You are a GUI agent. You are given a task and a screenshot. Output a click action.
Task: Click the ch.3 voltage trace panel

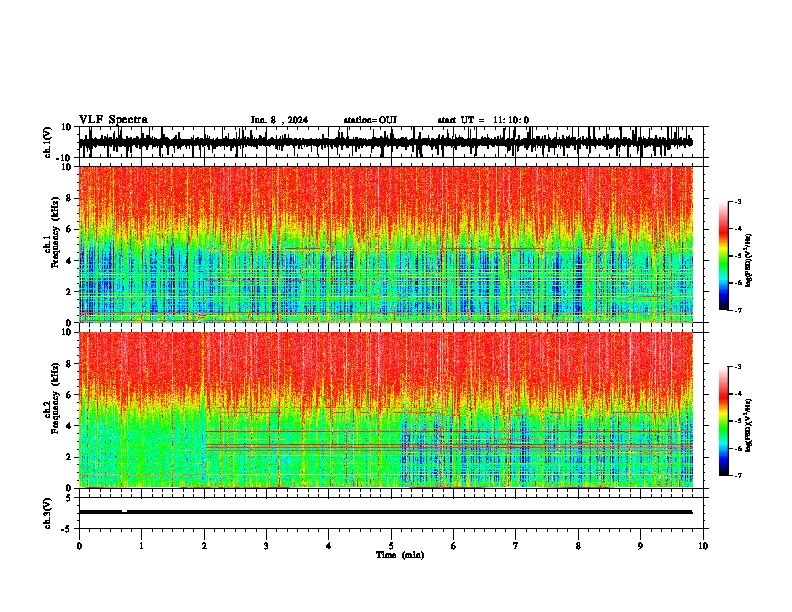[390, 513]
